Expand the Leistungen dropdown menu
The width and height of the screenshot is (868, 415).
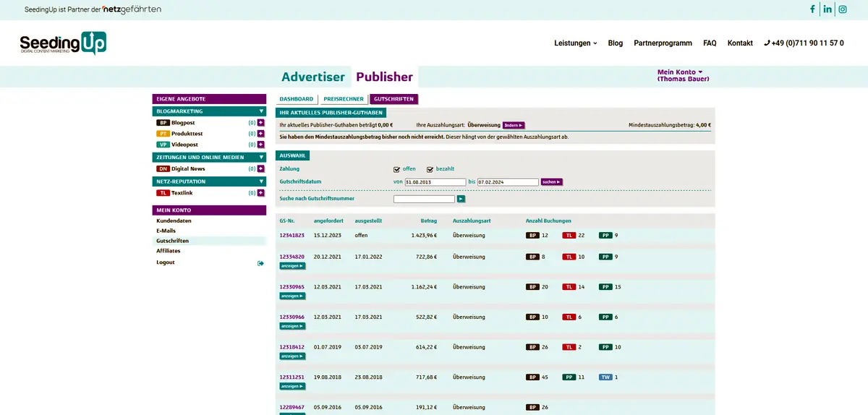click(575, 43)
